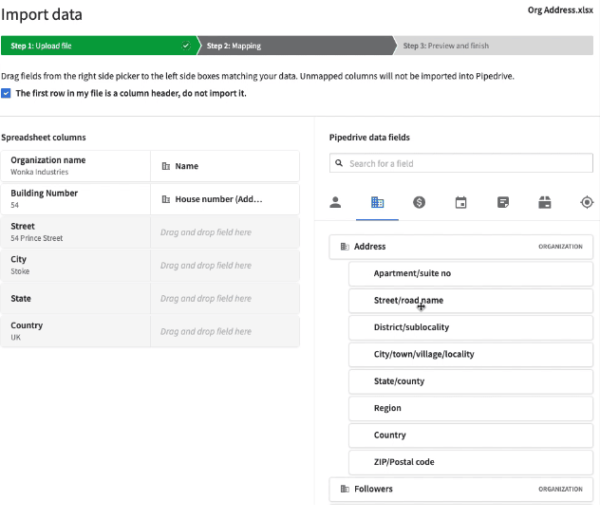Image resolution: width=600 pixels, height=519 pixels.
Task: Click the Step 1 completed checkmark icon
Action: [x=186, y=46]
